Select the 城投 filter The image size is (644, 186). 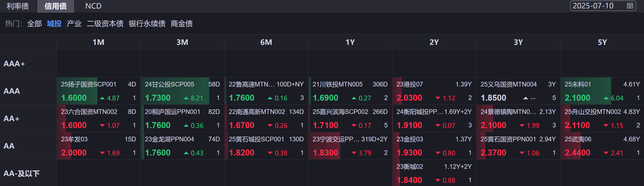54,24
